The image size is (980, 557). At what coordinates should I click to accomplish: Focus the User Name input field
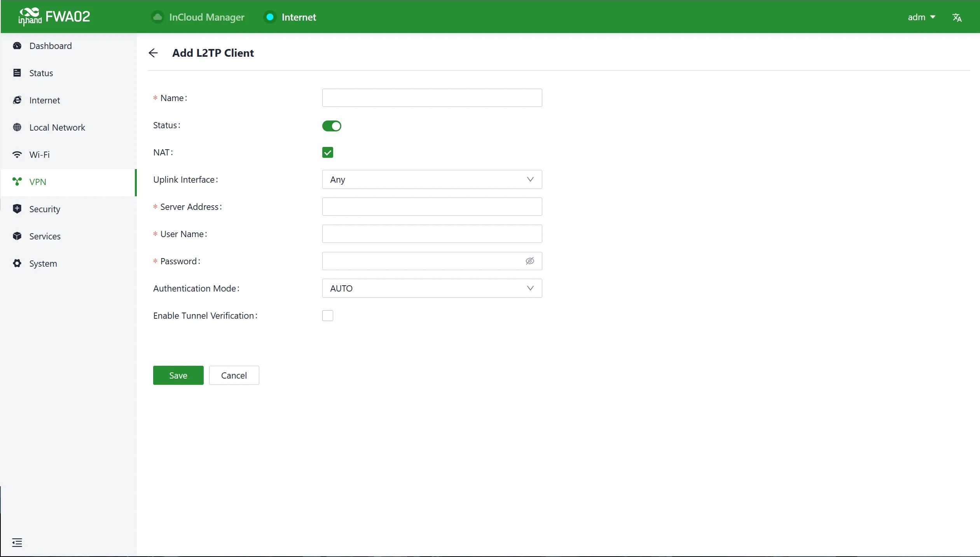click(432, 234)
